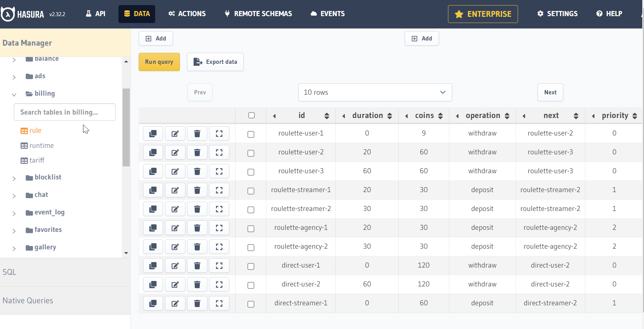Export the table data
Image resolution: width=644 pixels, height=329 pixels.
click(x=215, y=62)
